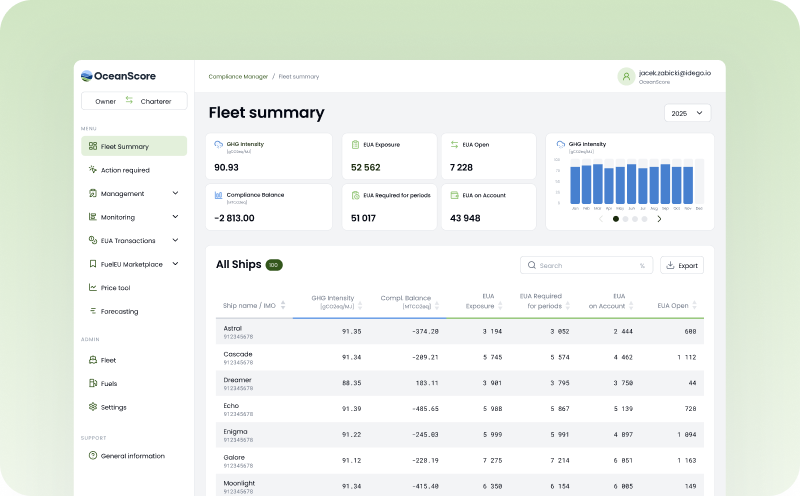Sort table by GHG Intensity column
The height and width of the screenshot is (496, 800).
(362, 302)
